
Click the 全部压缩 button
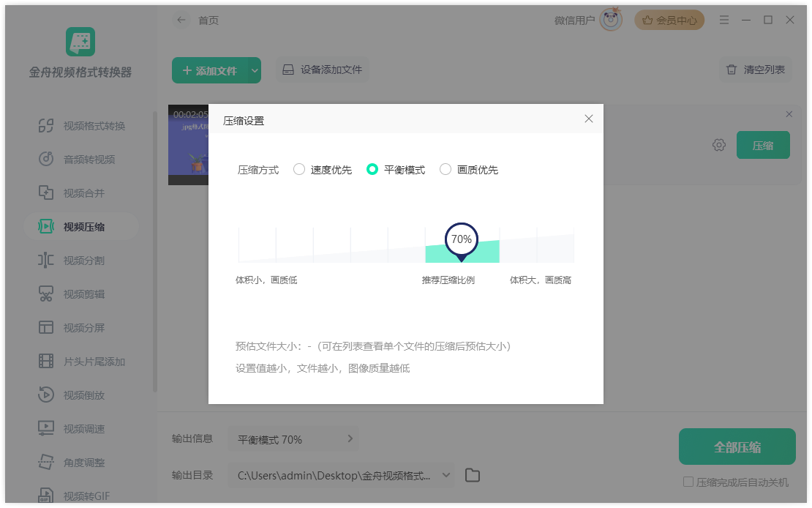(737, 446)
